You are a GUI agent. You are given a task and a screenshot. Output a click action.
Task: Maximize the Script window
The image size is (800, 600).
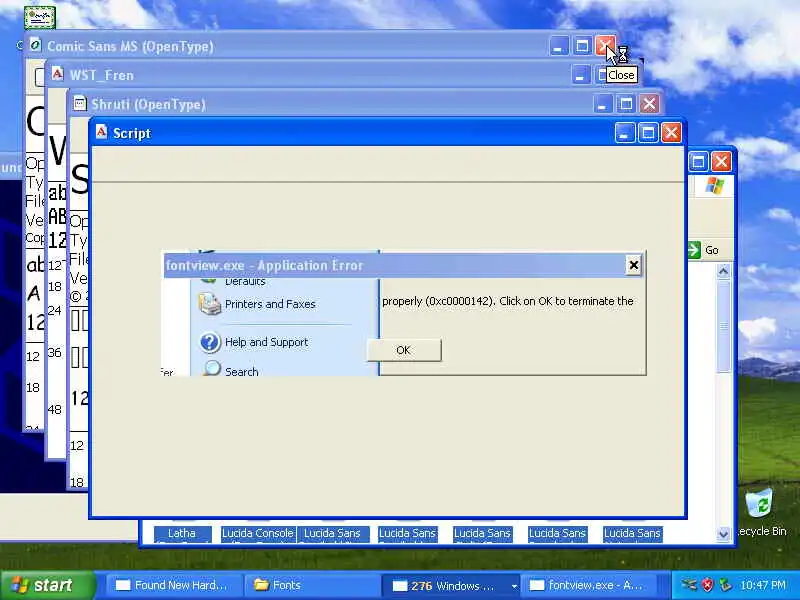(648, 133)
